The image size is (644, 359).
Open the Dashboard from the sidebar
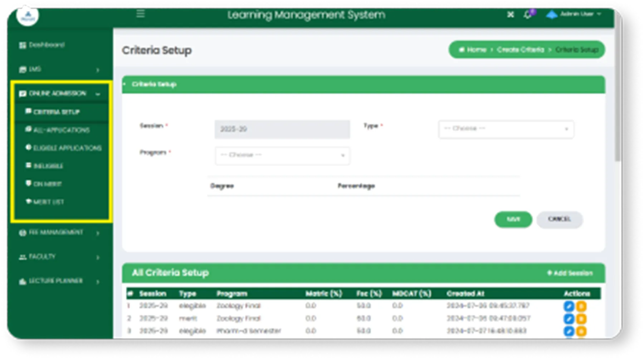(44, 45)
